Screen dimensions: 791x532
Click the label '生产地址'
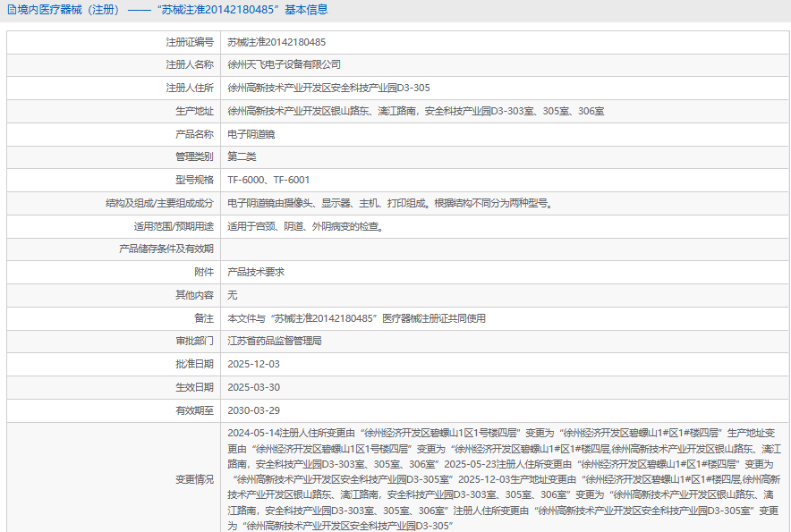[x=194, y=111]
